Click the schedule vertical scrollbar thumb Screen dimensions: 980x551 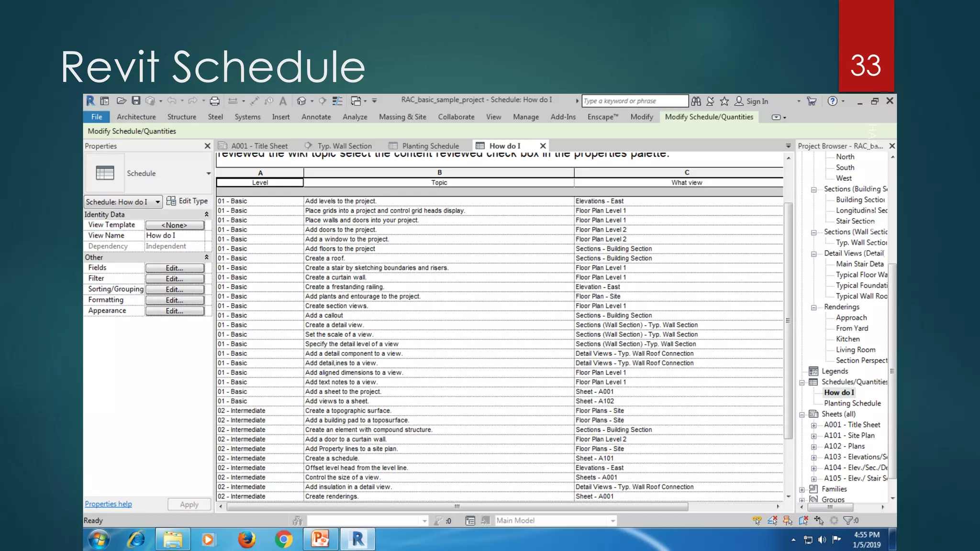pyautogui.click(x=788, y=320)
